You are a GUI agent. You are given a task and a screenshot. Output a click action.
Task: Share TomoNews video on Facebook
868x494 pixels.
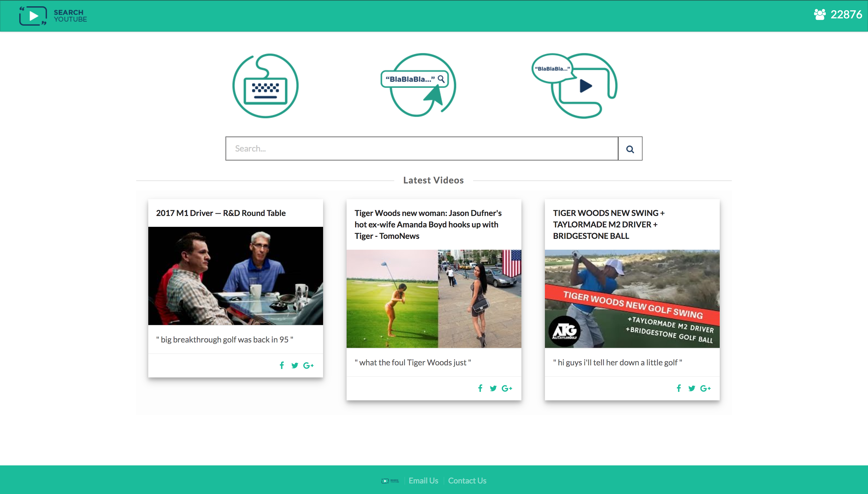click(480, 388)
